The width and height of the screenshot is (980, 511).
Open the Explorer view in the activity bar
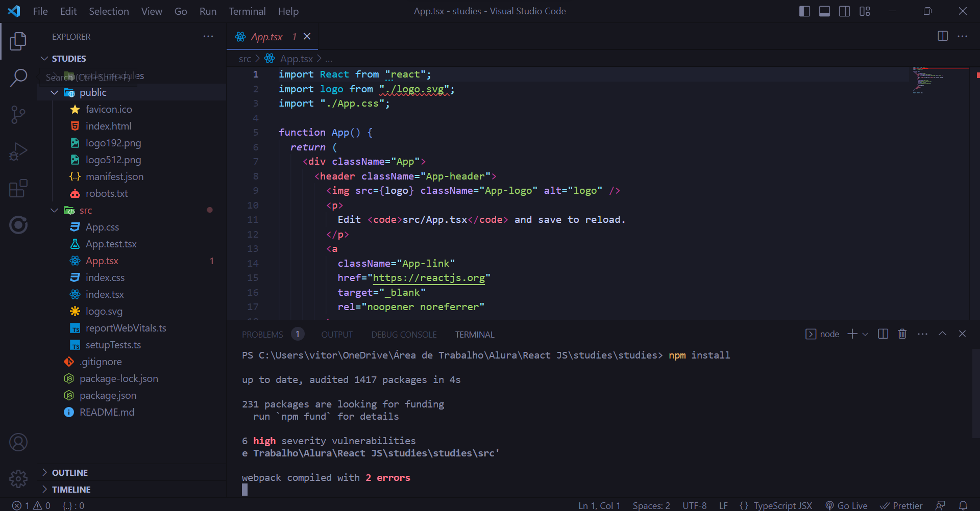tap(18, 41)
